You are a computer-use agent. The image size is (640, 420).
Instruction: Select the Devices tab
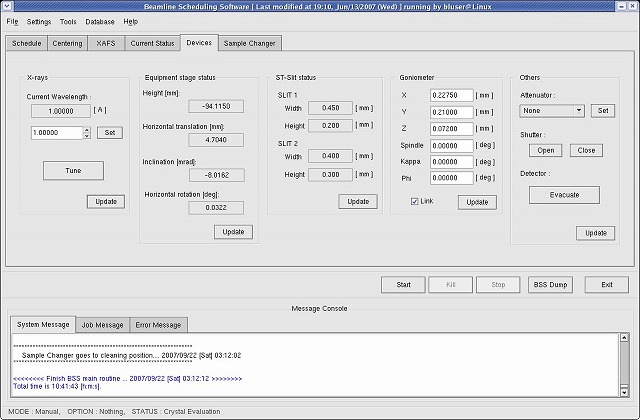click(x=199, y=42)
